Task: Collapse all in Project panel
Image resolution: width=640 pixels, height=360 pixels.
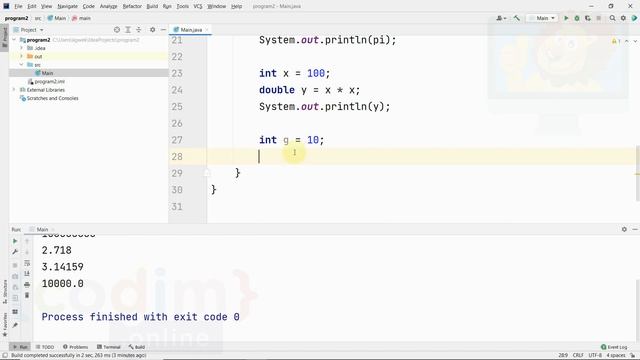Action: [139, 30]
